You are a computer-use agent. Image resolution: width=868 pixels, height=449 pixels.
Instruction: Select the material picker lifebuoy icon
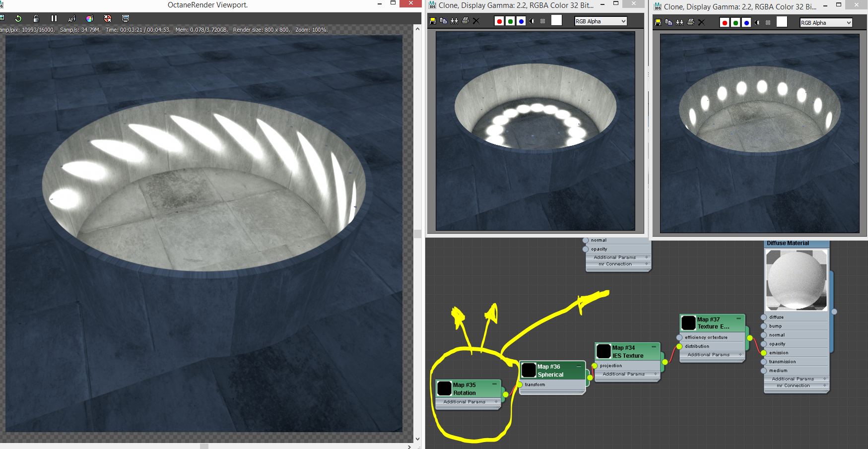point(108,18)
